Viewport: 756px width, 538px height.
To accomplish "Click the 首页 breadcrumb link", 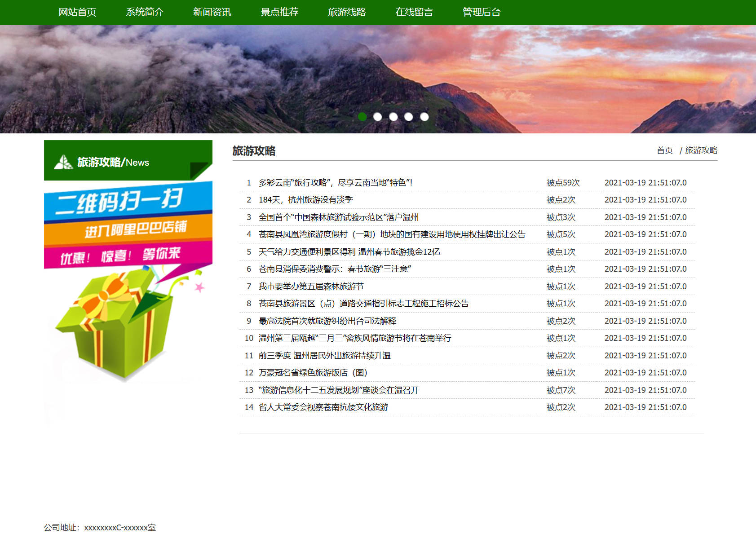I will point(664,150).
